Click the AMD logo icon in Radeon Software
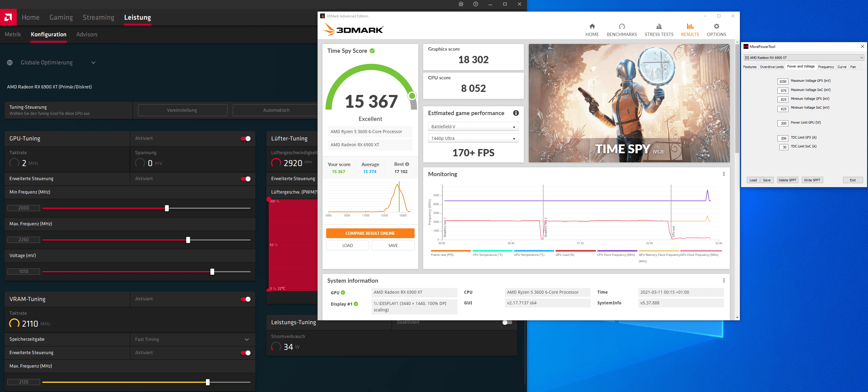This screenshot has height=392, width=868. point(8,17)
